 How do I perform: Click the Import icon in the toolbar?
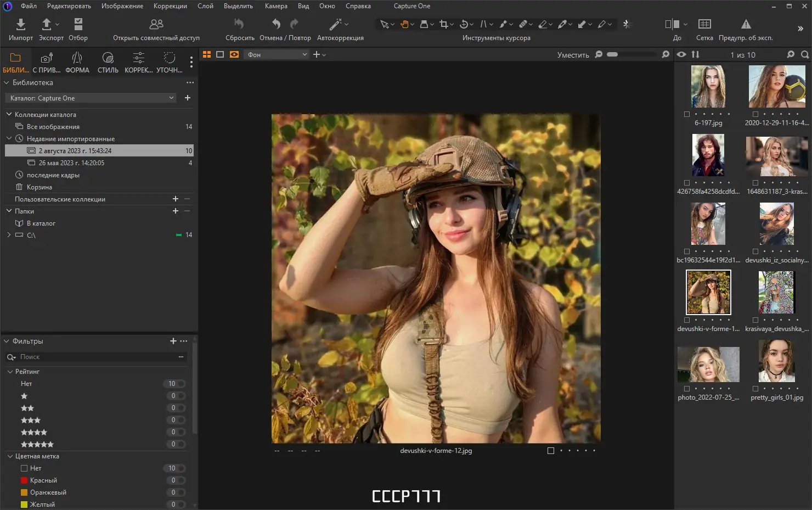[x=20, y=25]
